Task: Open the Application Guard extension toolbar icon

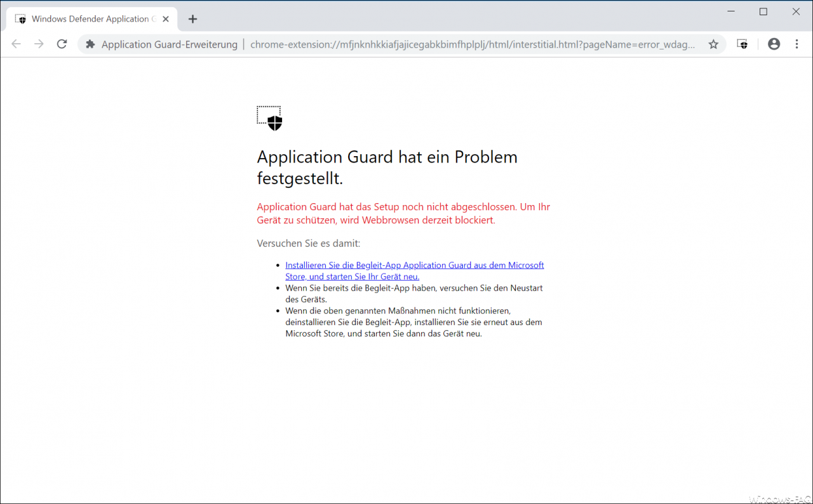Action: point(742,44)
